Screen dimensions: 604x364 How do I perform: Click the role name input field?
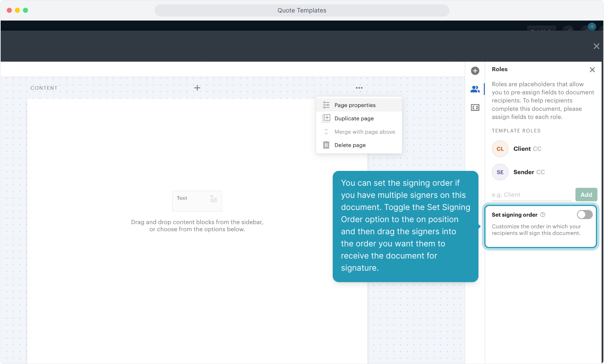531,195
